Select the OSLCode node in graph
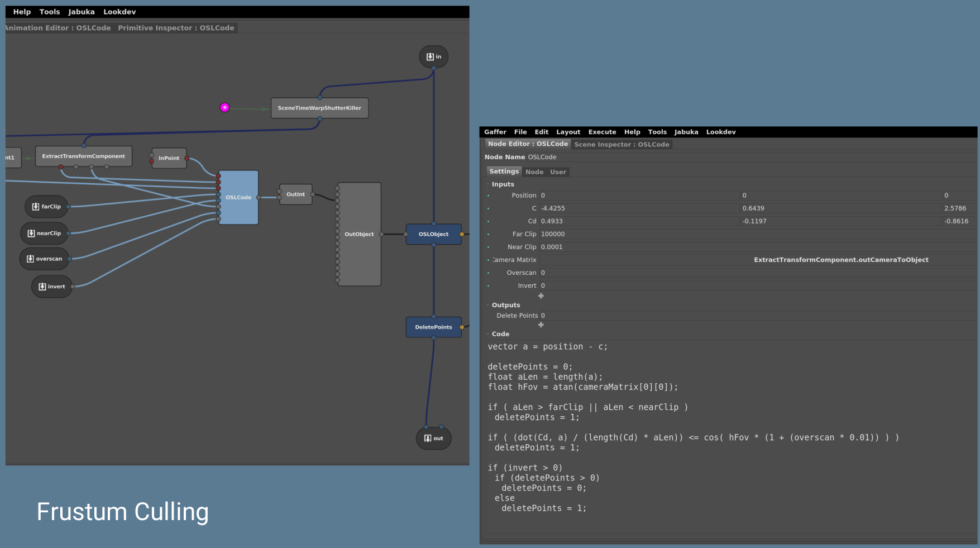 (238, 197)
